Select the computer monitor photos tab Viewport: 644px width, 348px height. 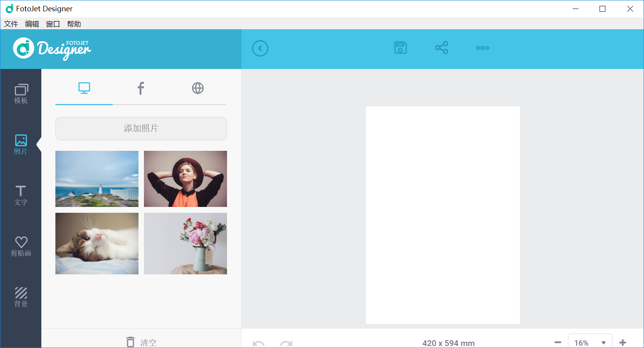tap(84, 88)
